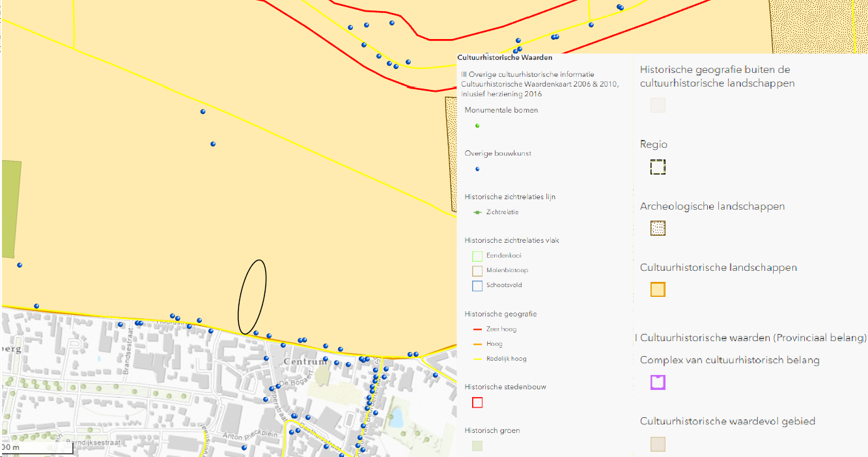Click the yellow Redelijk hoog line symbol
The image size is (868, 457).
(477, 359)
